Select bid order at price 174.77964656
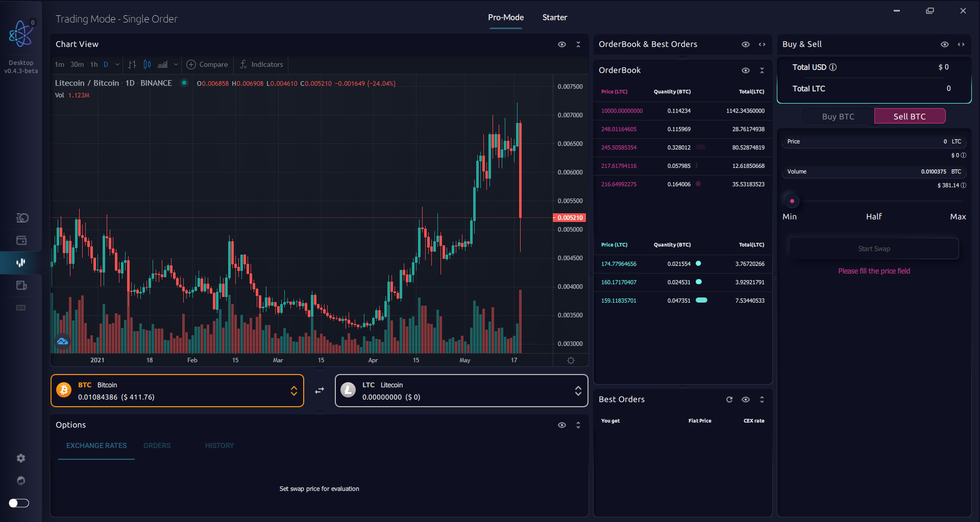This screenshot has width=980, height=522. click(x=682, y=264)
